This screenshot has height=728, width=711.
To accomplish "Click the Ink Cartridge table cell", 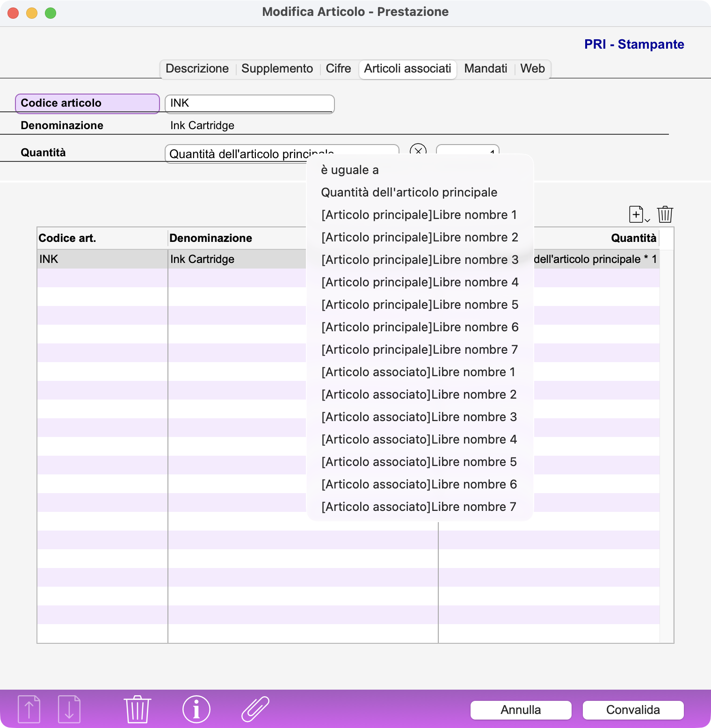I will (237, 259).
